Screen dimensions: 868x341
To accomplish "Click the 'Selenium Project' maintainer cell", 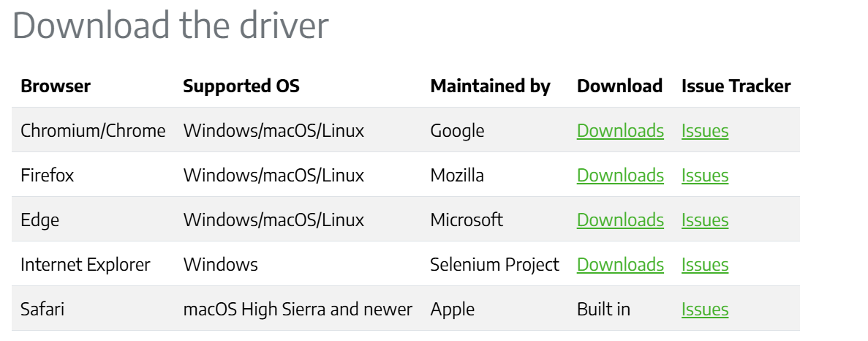I will (495, 265).
